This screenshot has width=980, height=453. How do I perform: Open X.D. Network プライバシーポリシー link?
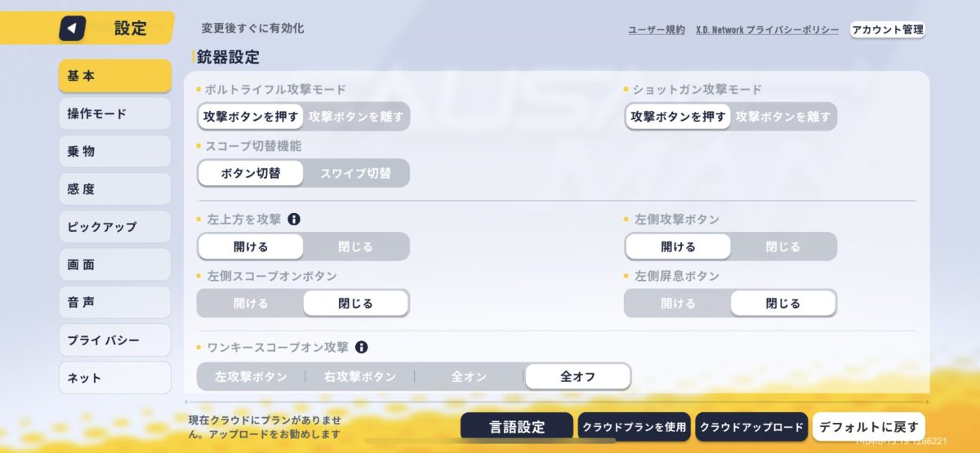pyautogui.click(x=767, y=29)
